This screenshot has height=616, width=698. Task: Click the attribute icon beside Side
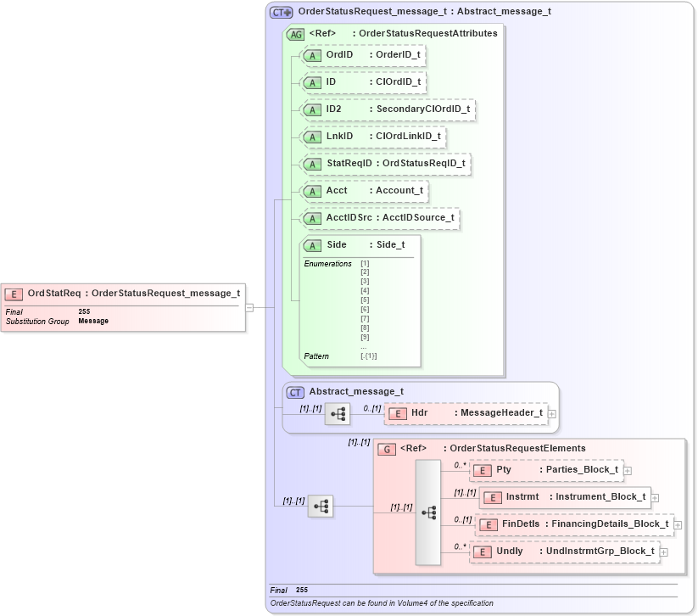(x=312, y=245)
